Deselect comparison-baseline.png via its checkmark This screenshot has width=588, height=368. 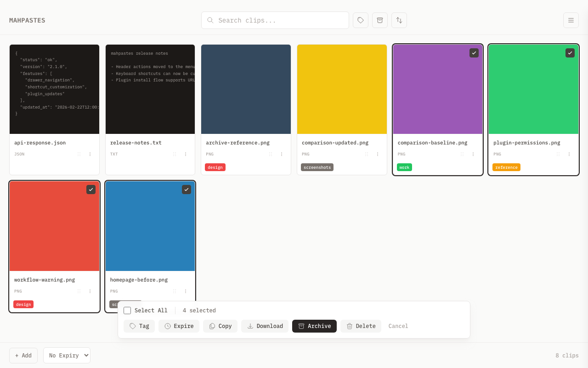pyautogui.click(x=474, y=52)
